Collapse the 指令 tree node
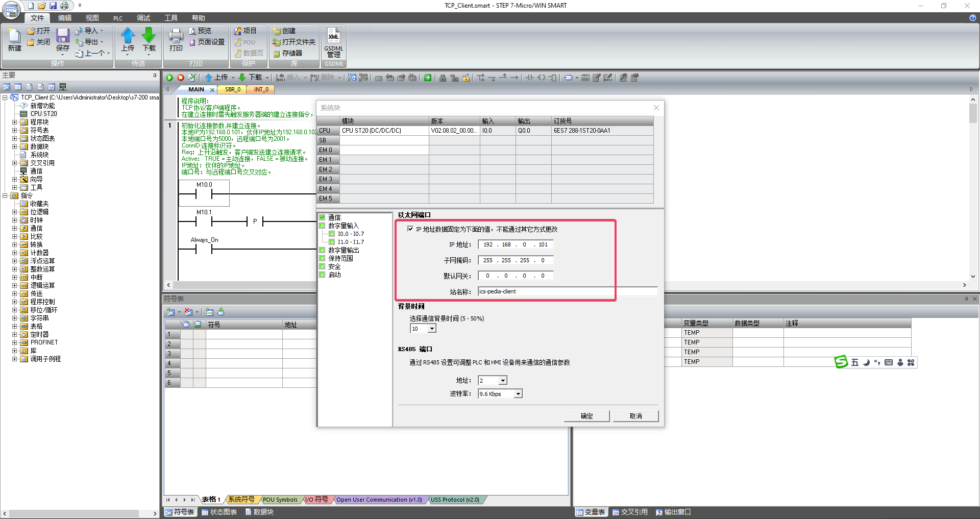The width and height of the screenshot is (980, 519). (5, 195)
